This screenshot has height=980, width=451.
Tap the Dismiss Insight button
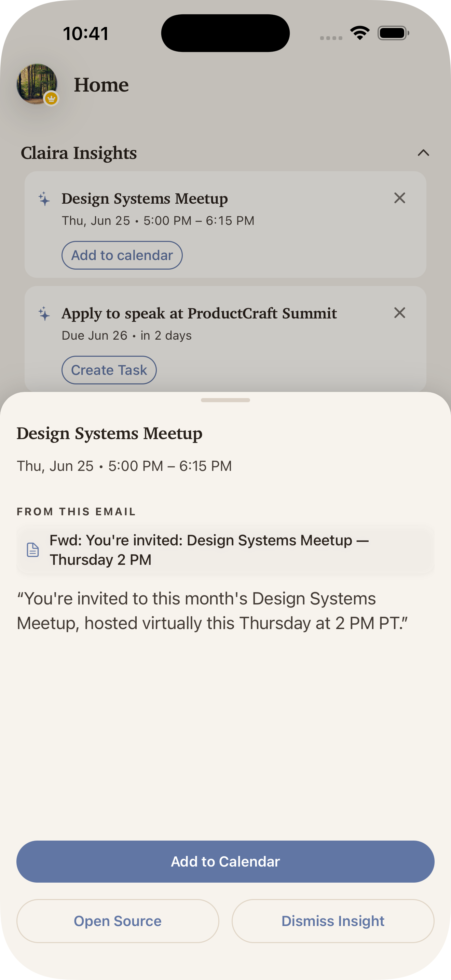point(333,921)
